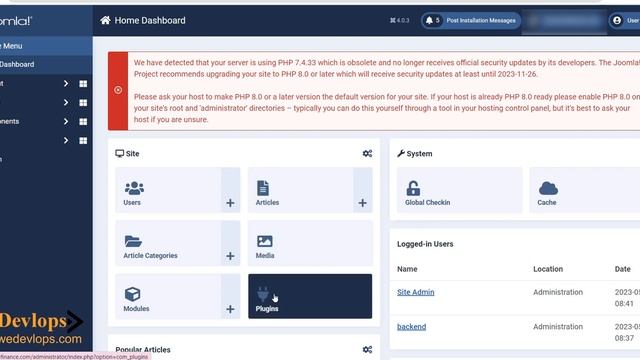Open dashboard grid icon in first sidebar row

click(x=83, y=84)
